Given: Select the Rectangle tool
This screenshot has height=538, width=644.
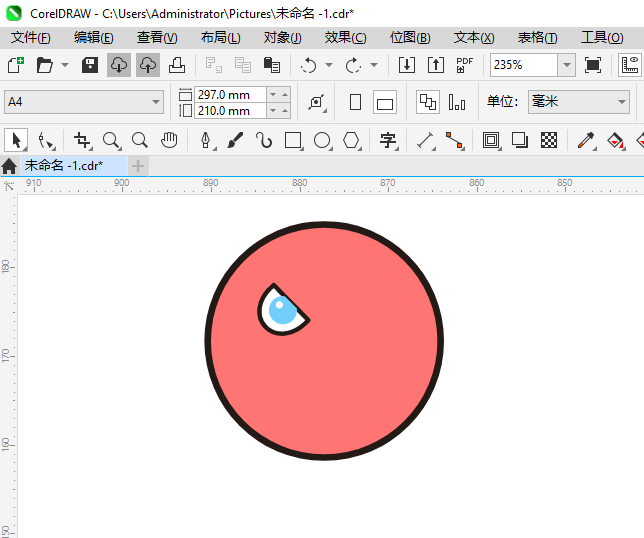Looking at the screenshot, I should pyautogui.click(x=293, y=140).
